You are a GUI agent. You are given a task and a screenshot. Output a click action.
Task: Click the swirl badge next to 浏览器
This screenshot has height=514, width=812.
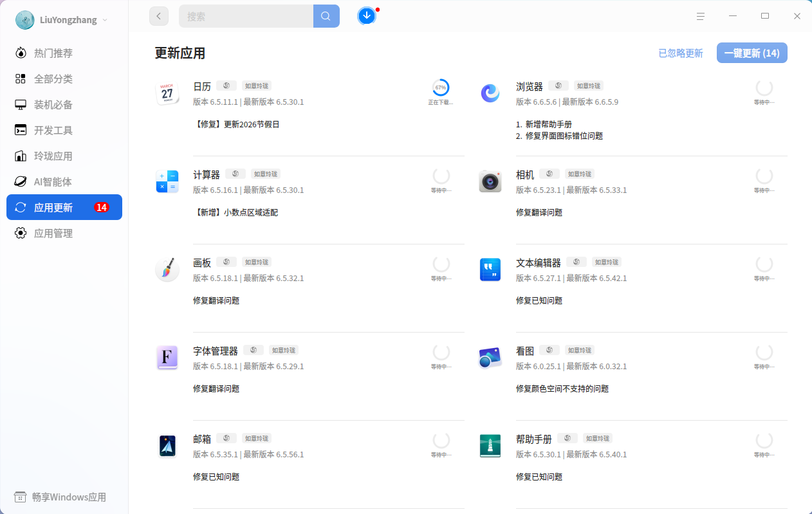[558, 86]
